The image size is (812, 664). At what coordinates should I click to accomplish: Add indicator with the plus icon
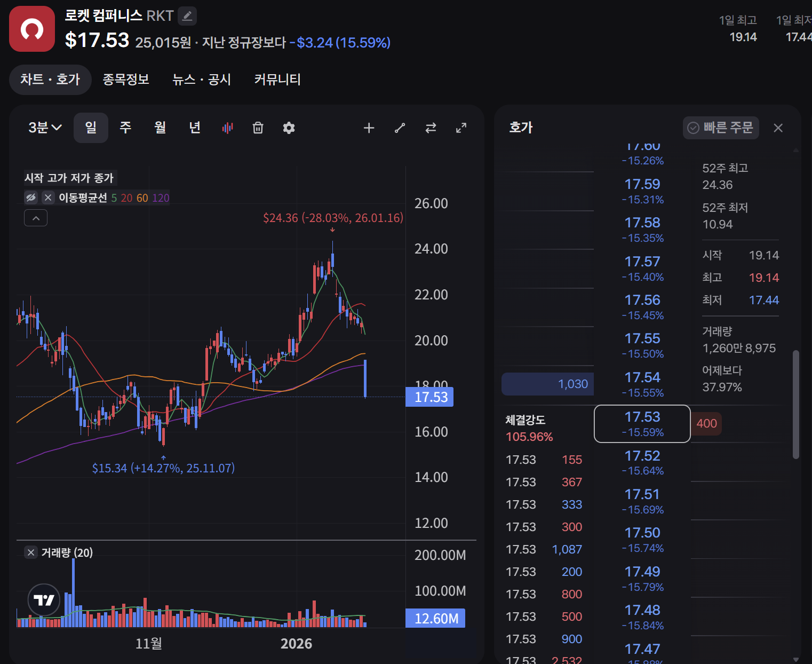(x=369, y=128)
